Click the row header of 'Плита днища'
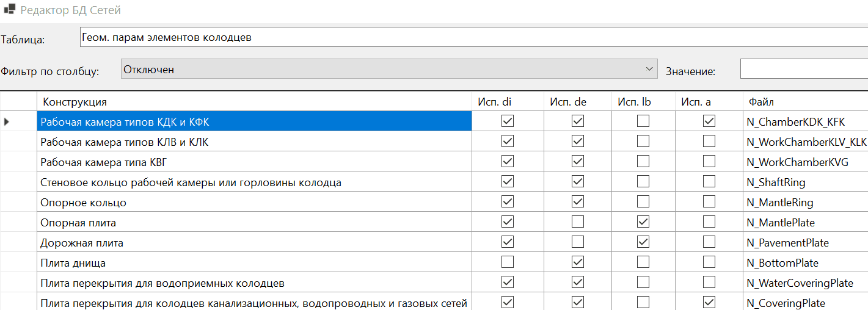 (18, 263)
